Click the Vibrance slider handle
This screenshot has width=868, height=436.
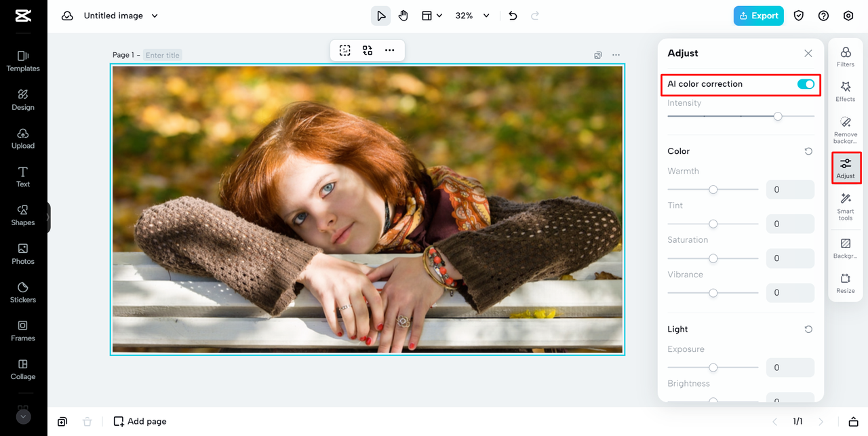[713, 293]
